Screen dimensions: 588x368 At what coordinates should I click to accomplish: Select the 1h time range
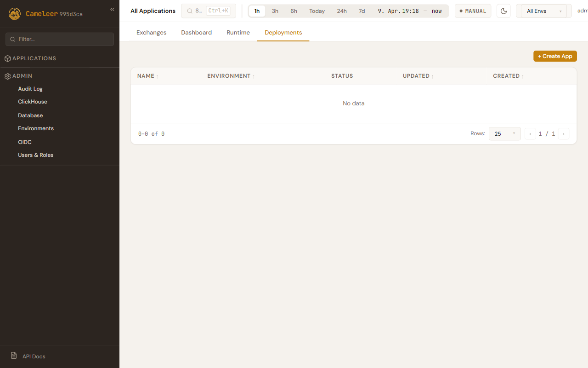[x=257, y=11]
